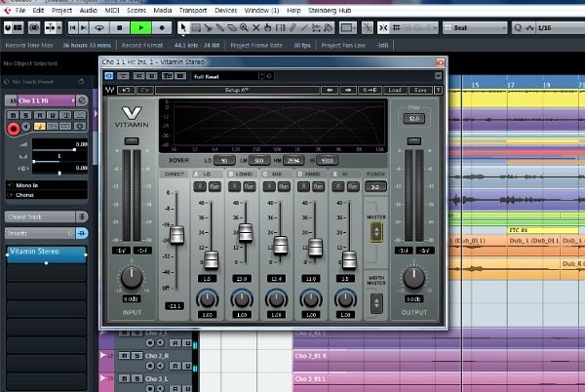Open the Beat grid type dropdown
Viewport: 585px width, 392px height.
[475, 27]
